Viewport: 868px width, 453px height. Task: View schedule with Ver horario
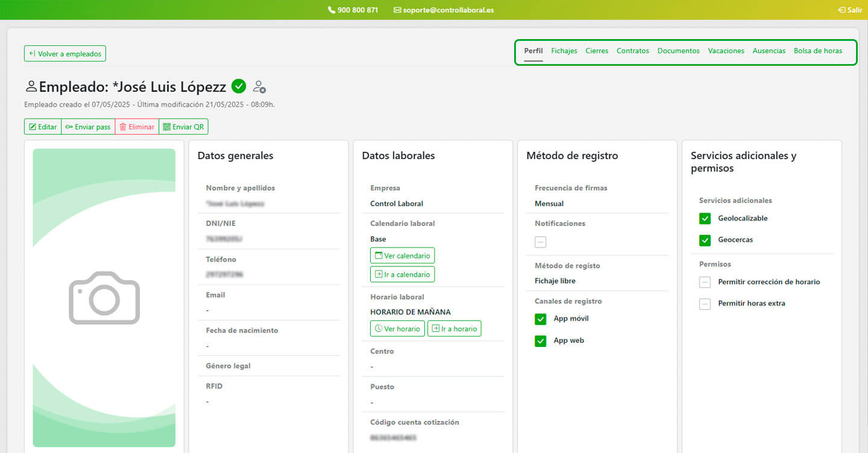[x=397, y=328]
